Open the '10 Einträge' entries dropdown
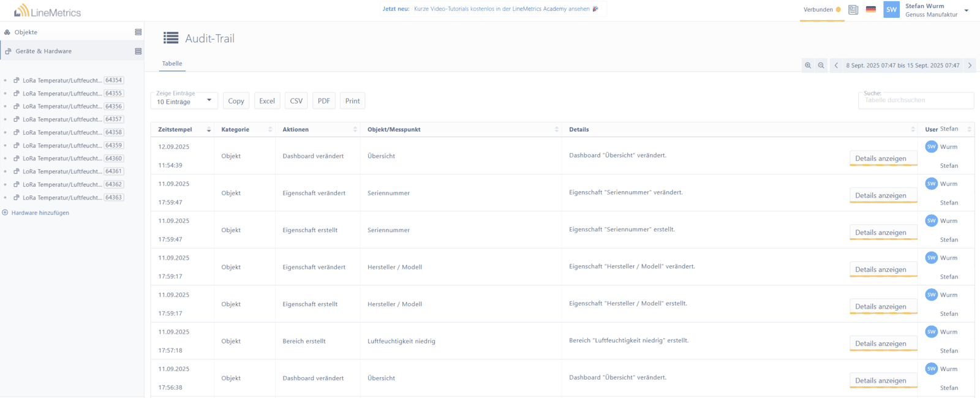Viewport: 980px width, 398px height. (184, 101)
